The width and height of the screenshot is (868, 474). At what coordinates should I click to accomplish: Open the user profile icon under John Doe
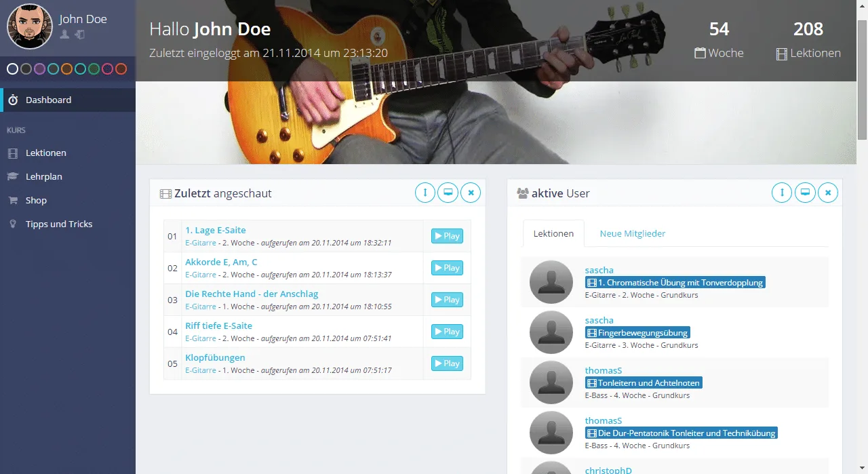(64, 35)
